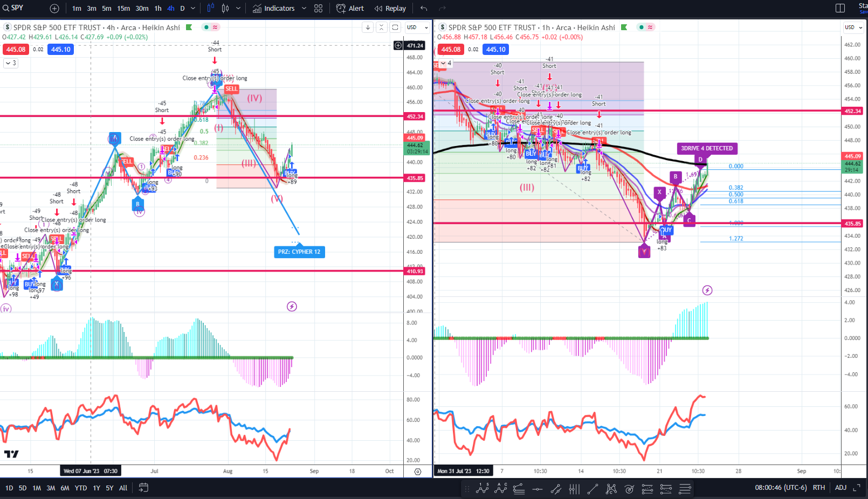The height and width of the screenshot is (499, 868).
Task: Select the 5D date range
Action: pyautogui.click(x=23, y=488)
